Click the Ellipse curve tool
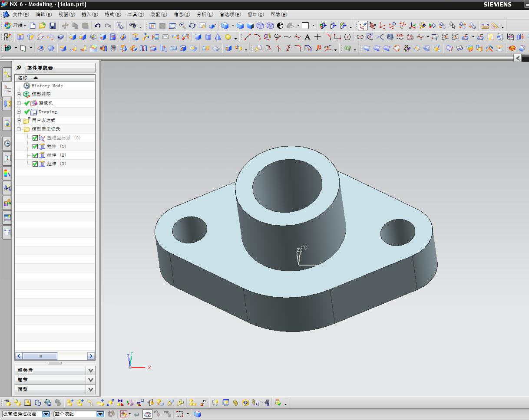Viewport: 529px width, 420px height. [360, 37]
